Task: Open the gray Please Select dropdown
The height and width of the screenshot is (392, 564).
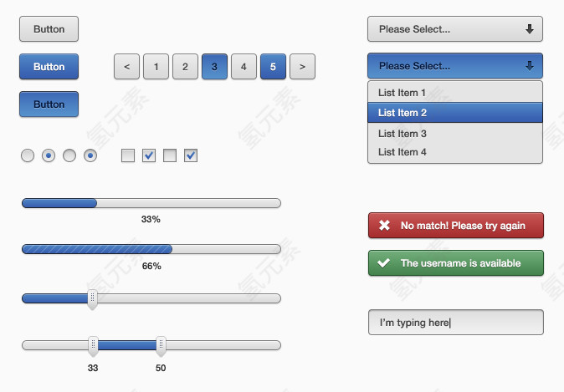Action: click(x=454, y=29)
